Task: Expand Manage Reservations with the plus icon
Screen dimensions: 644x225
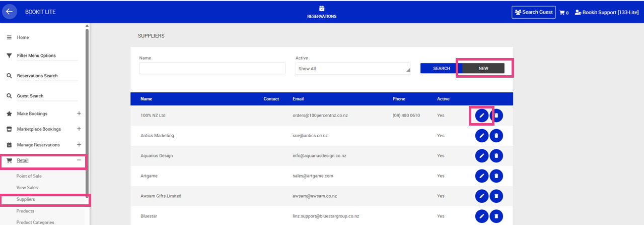Action: (79, 145)
